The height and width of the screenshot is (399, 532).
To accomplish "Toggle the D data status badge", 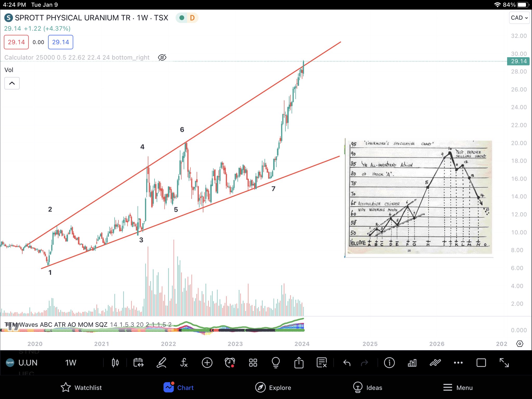I will pos(192,18).
